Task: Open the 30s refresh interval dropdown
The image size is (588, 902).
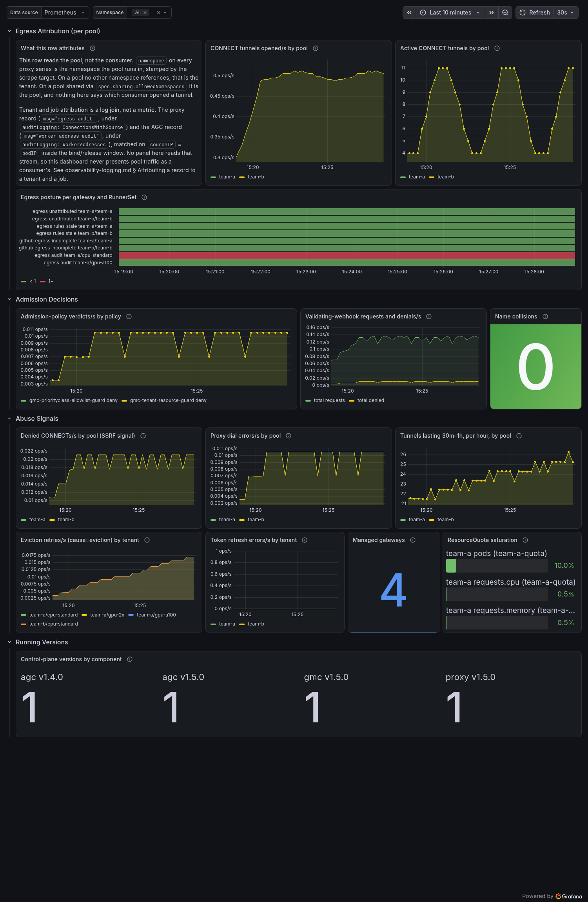Action: (566, 13)
